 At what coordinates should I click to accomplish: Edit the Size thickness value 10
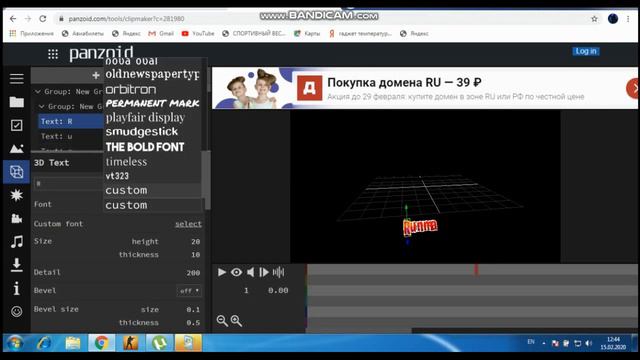click(x=196, y=255)
